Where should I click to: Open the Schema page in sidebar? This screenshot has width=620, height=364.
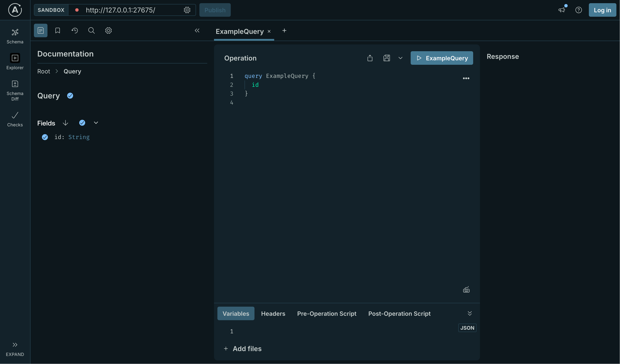tap(15, 36)
